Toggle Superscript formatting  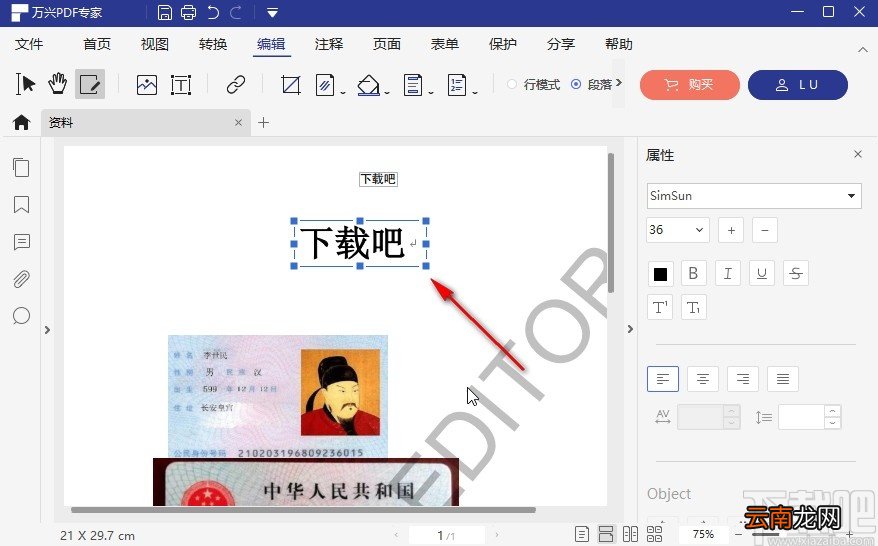pos(660,307)
